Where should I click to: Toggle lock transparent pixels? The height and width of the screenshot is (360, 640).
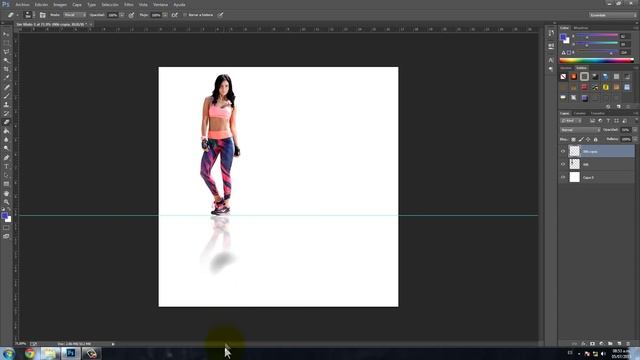pos(573,140)
